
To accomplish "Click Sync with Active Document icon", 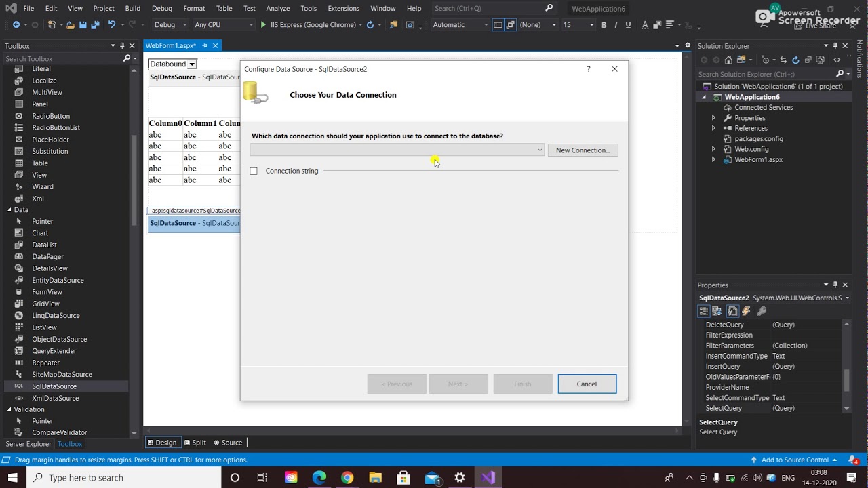I will (x=783, y=60).
